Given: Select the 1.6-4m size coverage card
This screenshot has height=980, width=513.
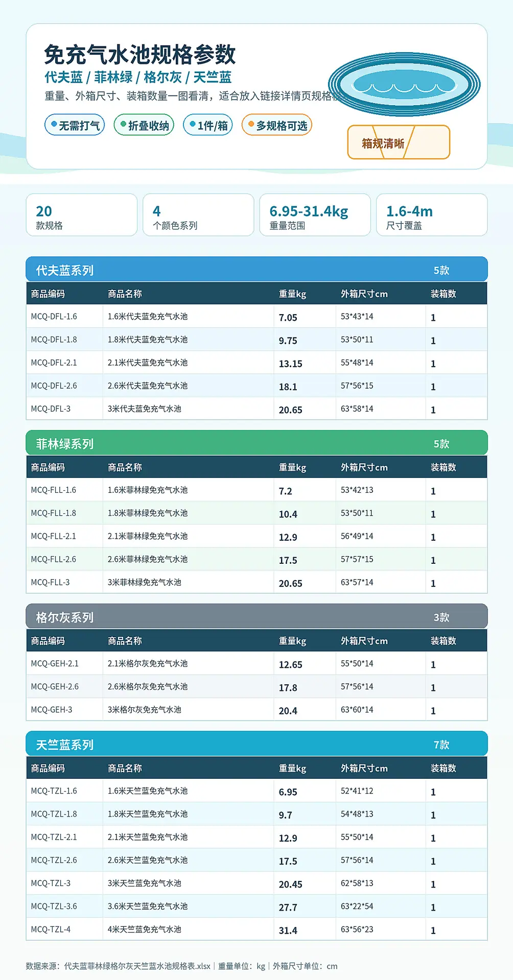Looking at the screenshot, I should 432,215.
